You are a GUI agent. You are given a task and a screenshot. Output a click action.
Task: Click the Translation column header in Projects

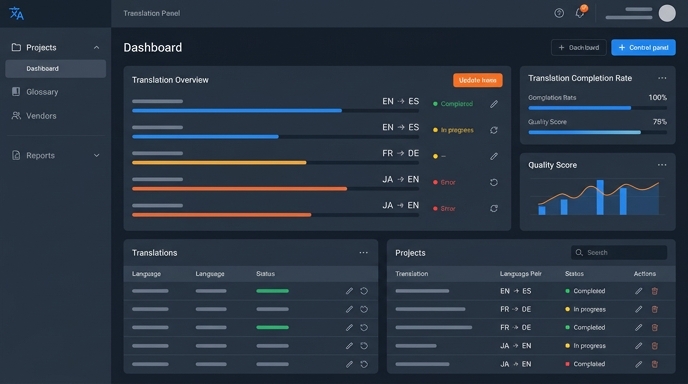[x=412, y=274]
